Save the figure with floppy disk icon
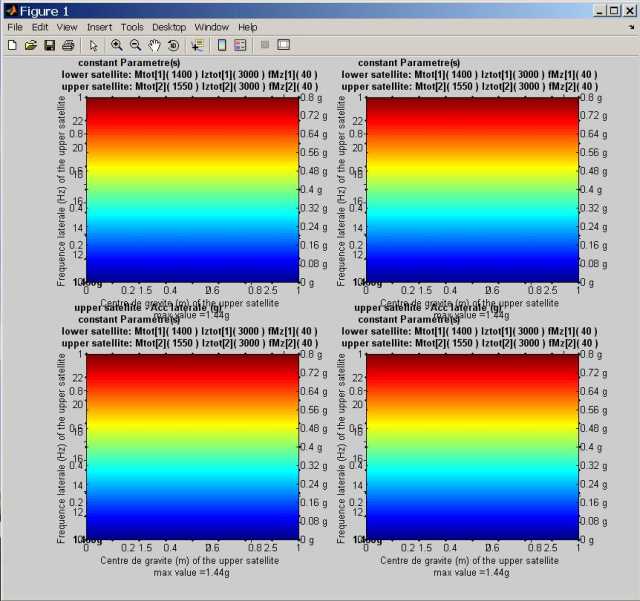This screenshot has width=640, height=601. pyautogui.click(x=48, y=45)
